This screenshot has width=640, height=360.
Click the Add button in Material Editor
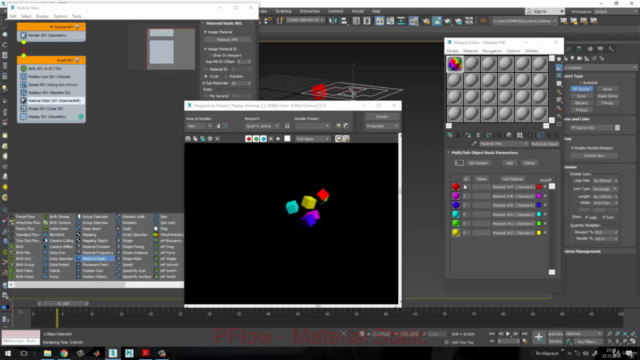coord(509,163)
